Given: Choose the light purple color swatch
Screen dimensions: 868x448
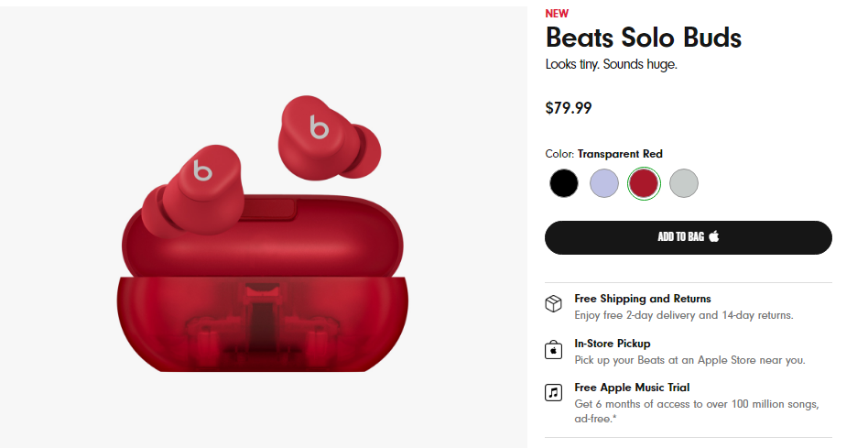Looking at the screenshot, I should point(604,183).
